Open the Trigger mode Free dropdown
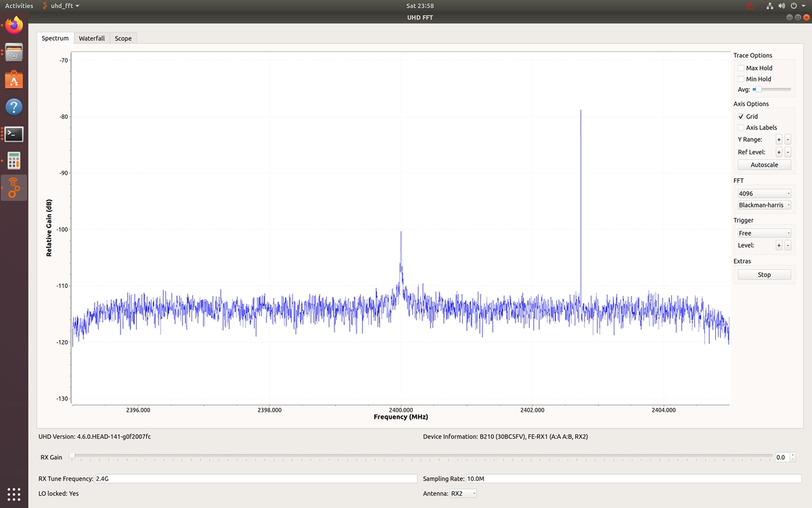 [764, 233]
